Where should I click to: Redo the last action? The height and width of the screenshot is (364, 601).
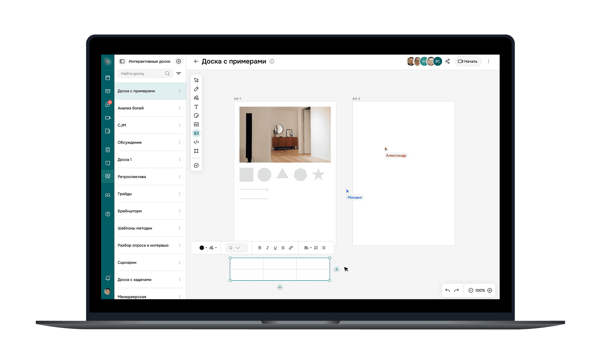pos(457,291)
